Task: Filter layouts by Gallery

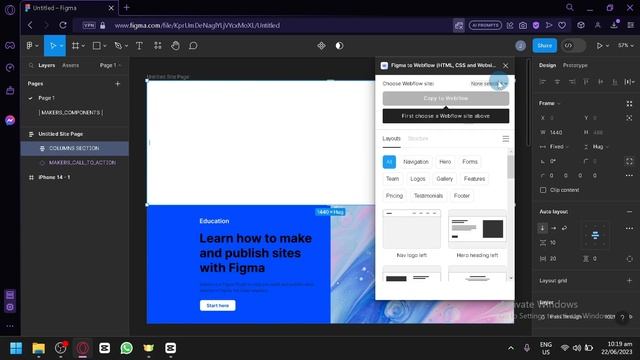Action: click(444, 179)
